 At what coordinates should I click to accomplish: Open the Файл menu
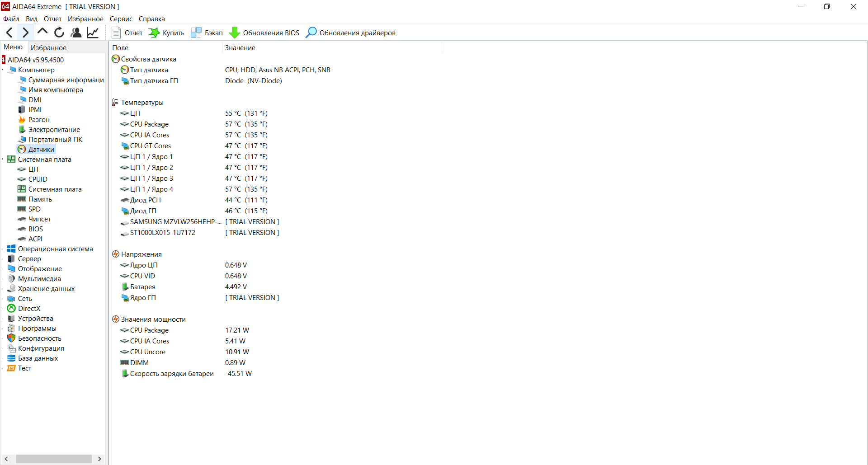[x=11, y=19]
